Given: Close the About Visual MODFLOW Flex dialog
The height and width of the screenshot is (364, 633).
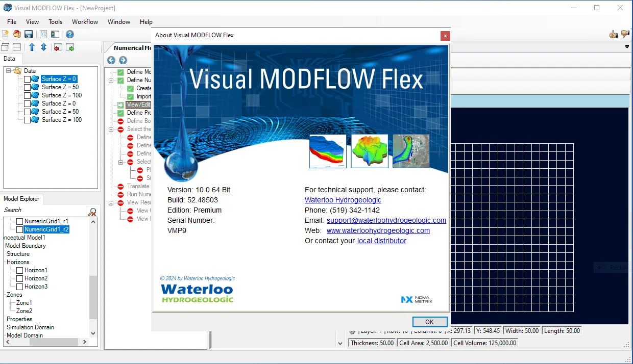Looking at the screenshot, I should pyautogui.click(x=446, y=36).
